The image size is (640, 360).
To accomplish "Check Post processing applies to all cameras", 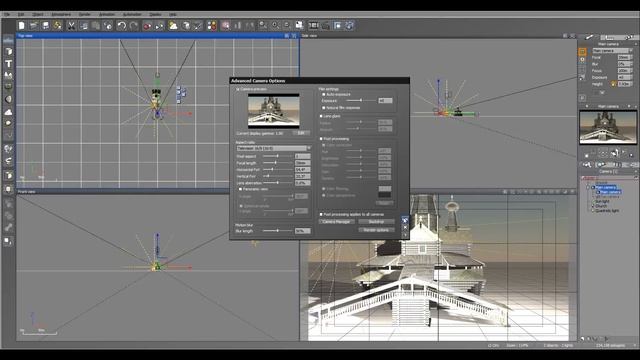I will [321, 214].
